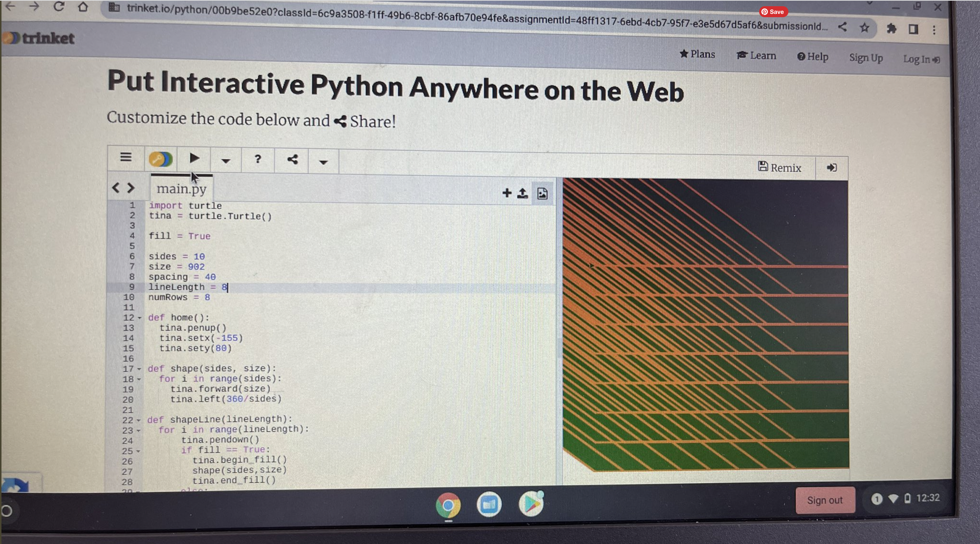Click the 'tina.begin_fill()' line
Screen dimensions: 980x544
coord(240,460)
